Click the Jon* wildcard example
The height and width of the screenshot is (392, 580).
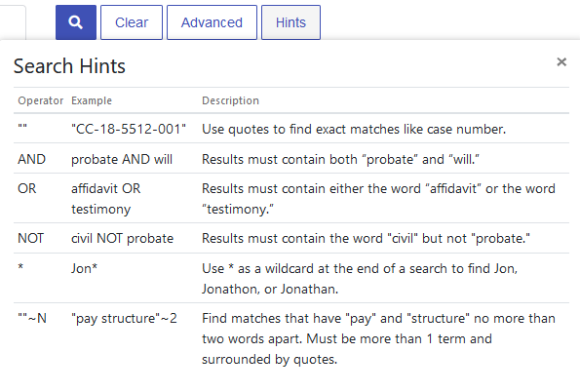[x=84, y=268]
